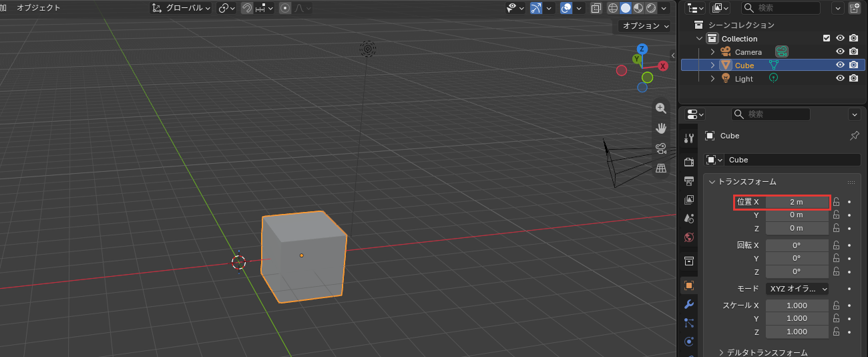Toggle X-ray view icon
This screenshot has height=357, width=868.
[596, 8]
